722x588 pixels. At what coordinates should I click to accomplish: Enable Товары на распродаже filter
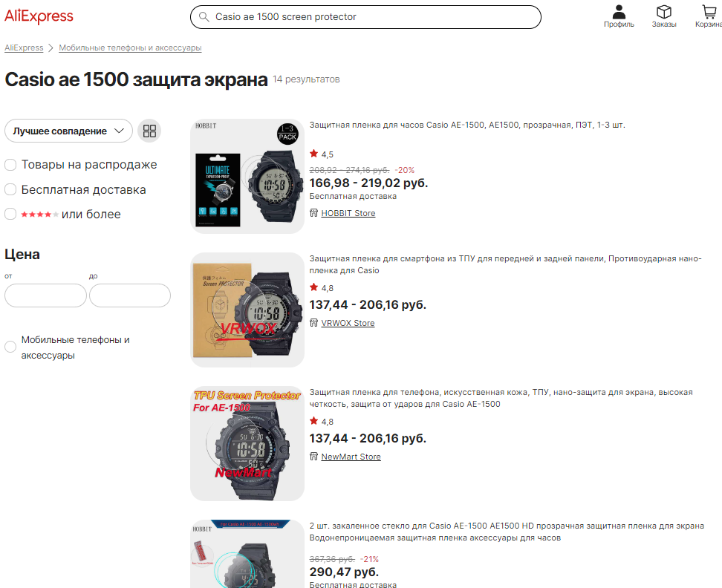[10, 165]
